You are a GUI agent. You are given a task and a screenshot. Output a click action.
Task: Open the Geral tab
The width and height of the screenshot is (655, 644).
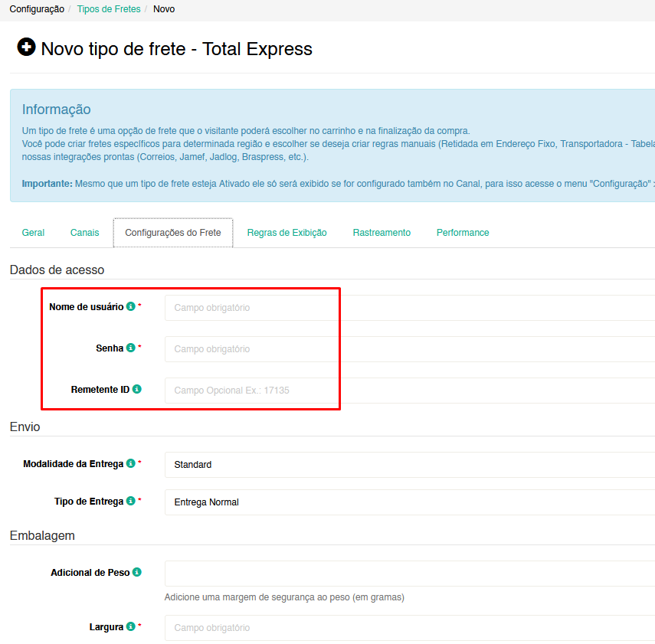(33, 233)
